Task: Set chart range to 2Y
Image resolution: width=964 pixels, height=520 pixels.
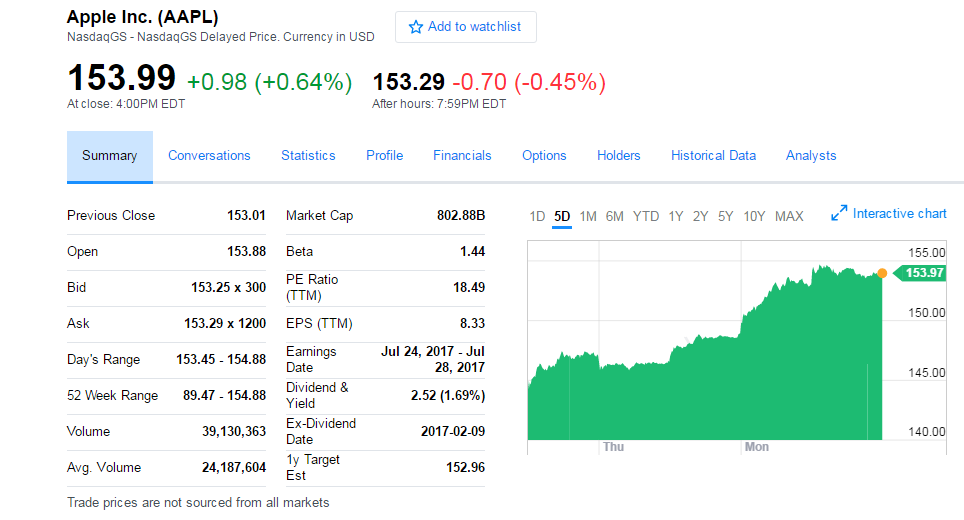Action: click(x=700, y=216)
